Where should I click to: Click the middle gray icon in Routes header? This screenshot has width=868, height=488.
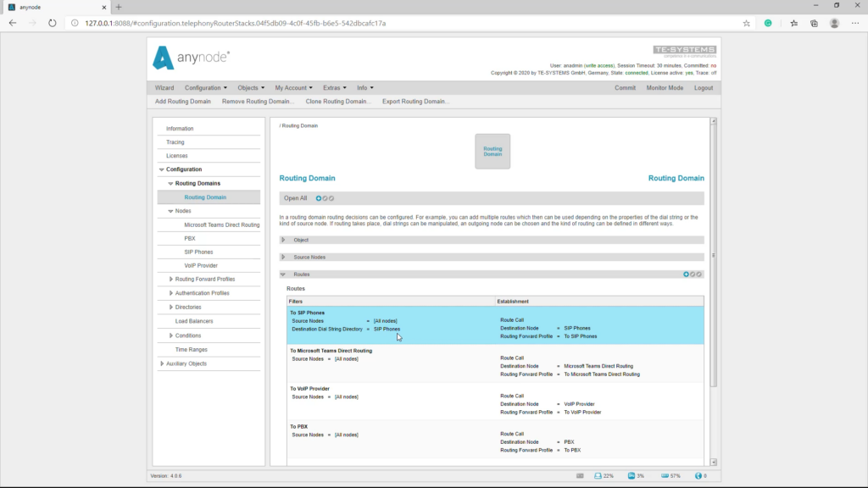point(693,274)
